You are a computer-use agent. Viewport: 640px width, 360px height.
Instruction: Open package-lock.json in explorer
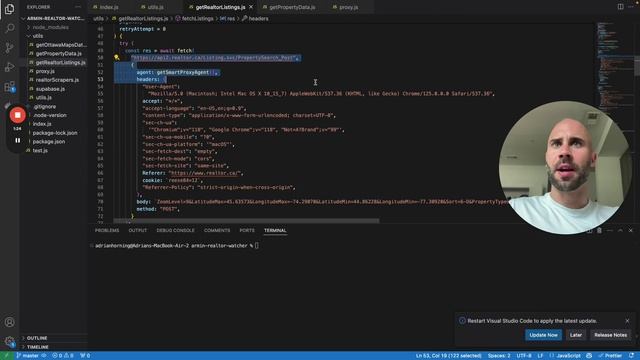coord(55,133)
